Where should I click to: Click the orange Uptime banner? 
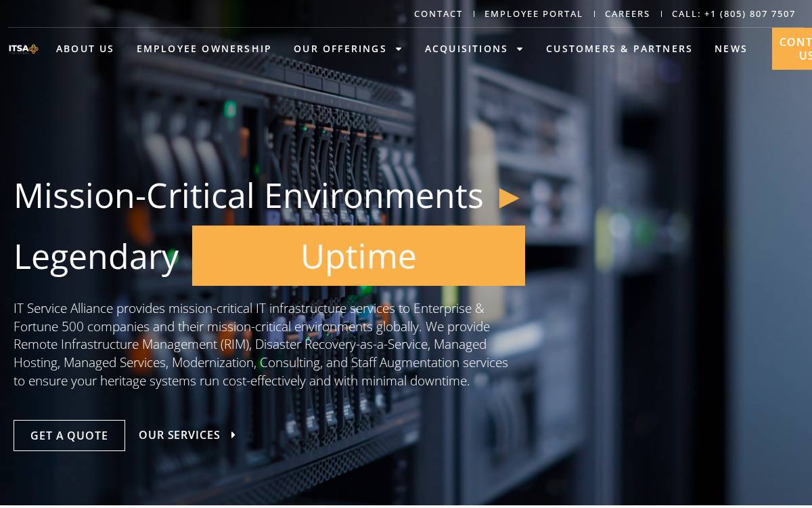coord(359,256)
